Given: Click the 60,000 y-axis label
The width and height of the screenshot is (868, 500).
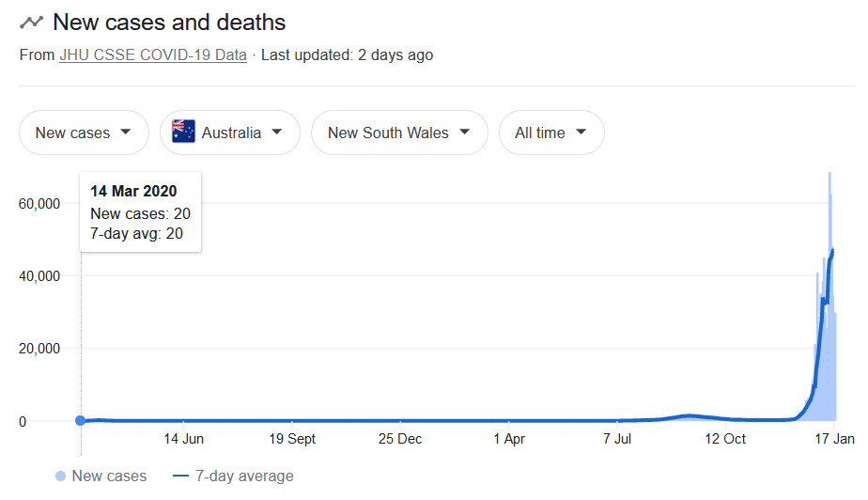Looking at the screenshot, I should click(39, 204).
